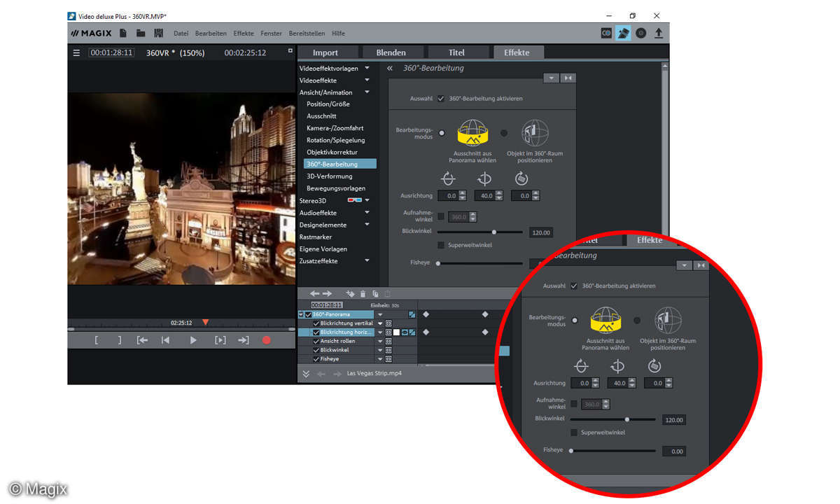Screen dimensions: 840x504
Task: Click the red record button
Action: pos(266,340)
